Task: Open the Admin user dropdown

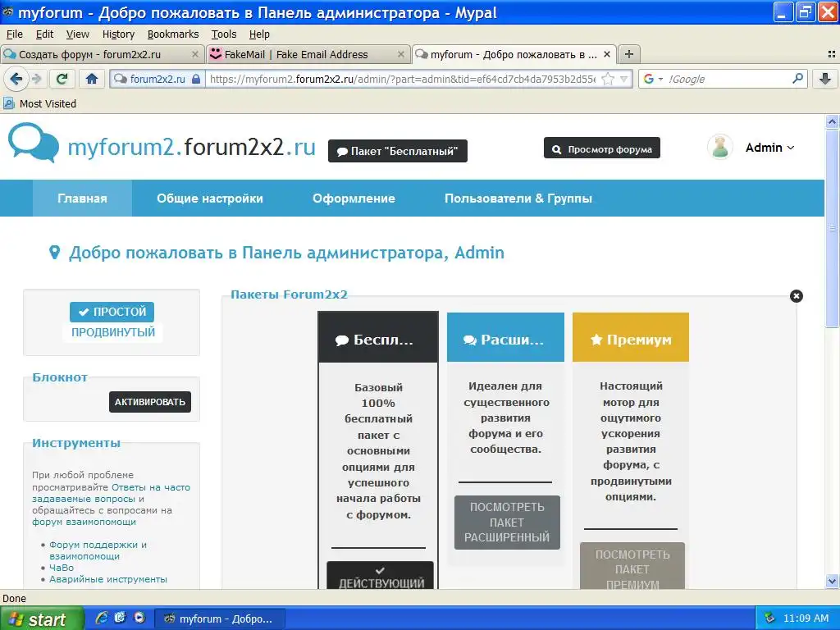Action: click(x=769, y=148)
